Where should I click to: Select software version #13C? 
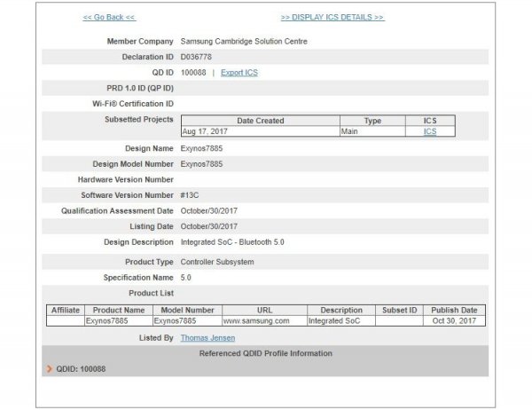(x=190, y=195)
